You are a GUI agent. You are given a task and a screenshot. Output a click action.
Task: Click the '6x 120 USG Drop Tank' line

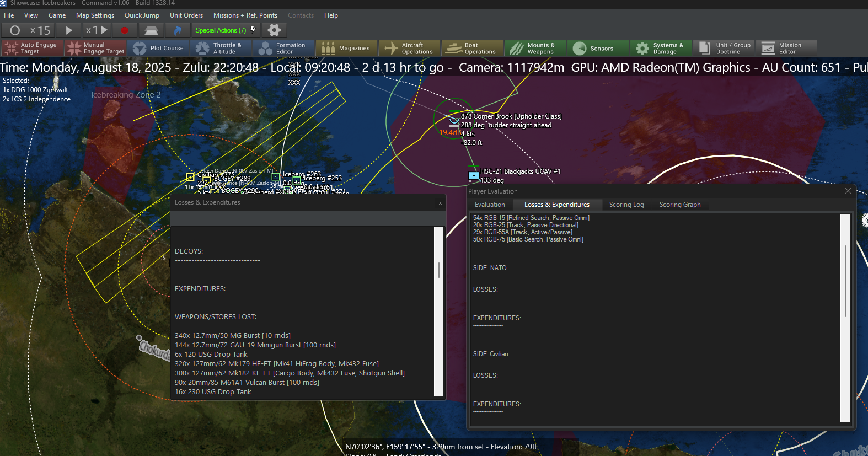click(211, 355)
